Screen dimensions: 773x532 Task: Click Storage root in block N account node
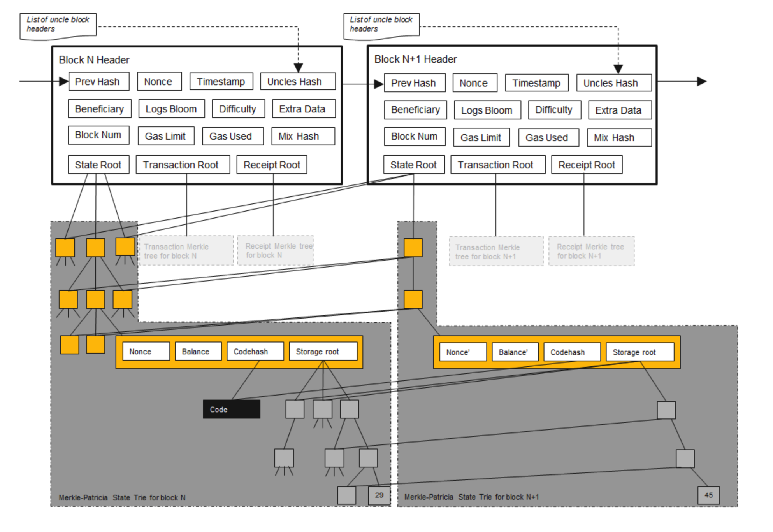click(x=323, y=352)
